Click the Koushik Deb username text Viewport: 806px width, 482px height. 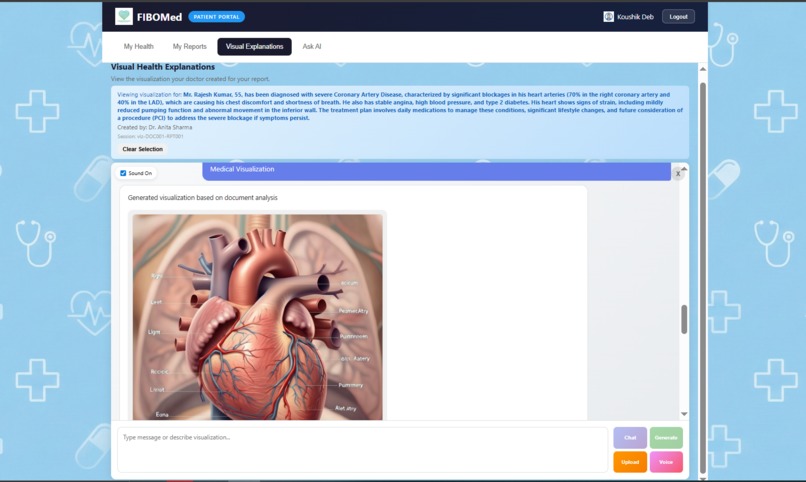click(635, 17)
